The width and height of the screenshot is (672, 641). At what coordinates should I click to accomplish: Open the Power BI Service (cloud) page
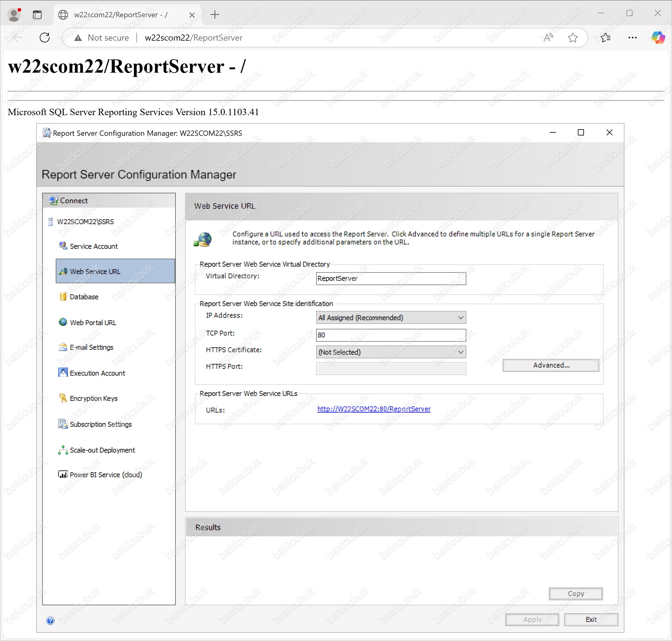tap(106, 475)
